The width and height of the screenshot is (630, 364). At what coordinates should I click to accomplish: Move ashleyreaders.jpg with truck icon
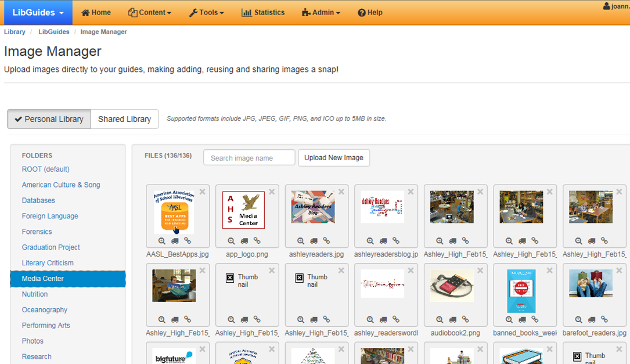click(314, 241)
